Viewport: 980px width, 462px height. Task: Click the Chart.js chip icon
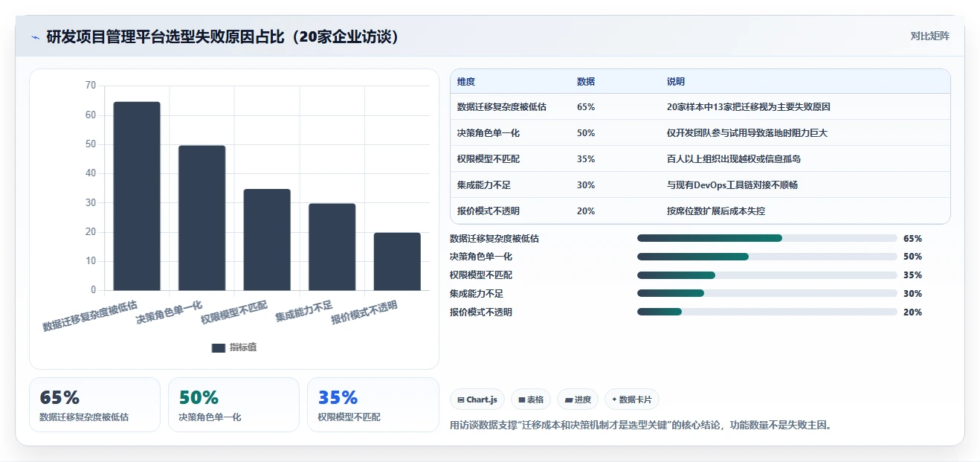[x=461, y=400]
